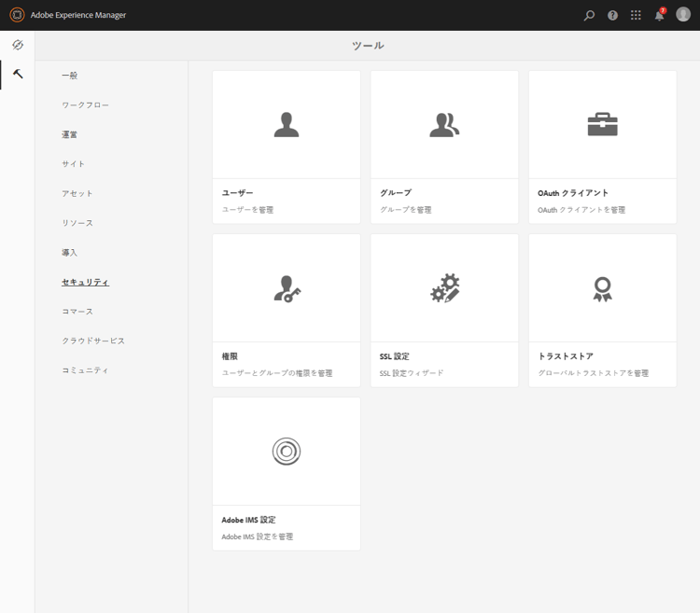700x613 pixels.
Task: Open the search magnifier icon
Action: [x=589, y=15]
